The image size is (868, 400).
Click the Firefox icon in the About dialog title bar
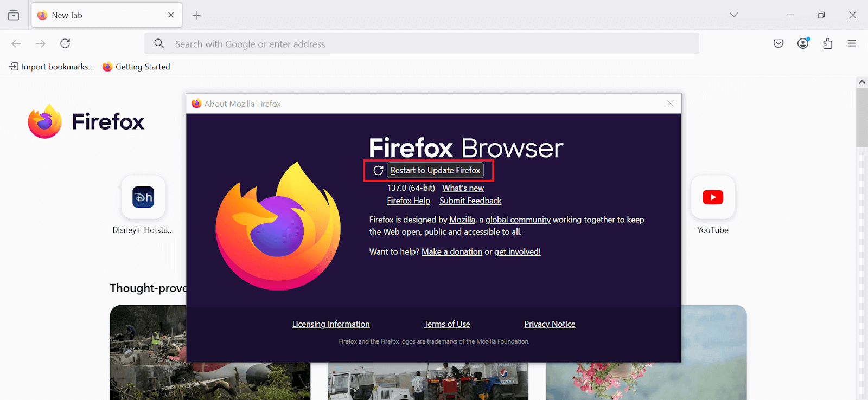pos(196,104)
